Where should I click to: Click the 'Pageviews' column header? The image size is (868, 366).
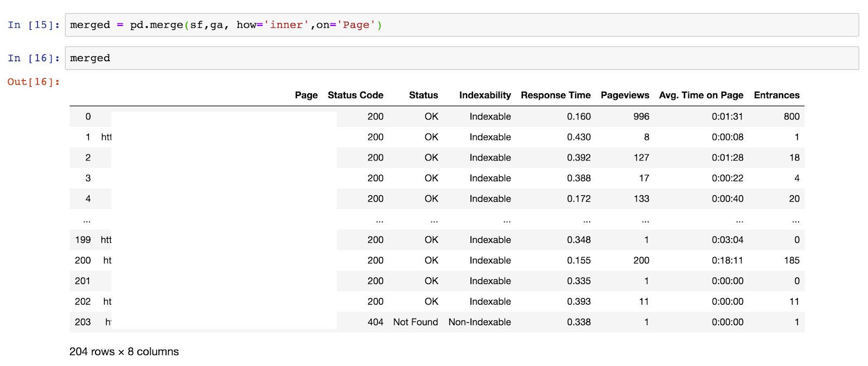(x=624, y=95)
